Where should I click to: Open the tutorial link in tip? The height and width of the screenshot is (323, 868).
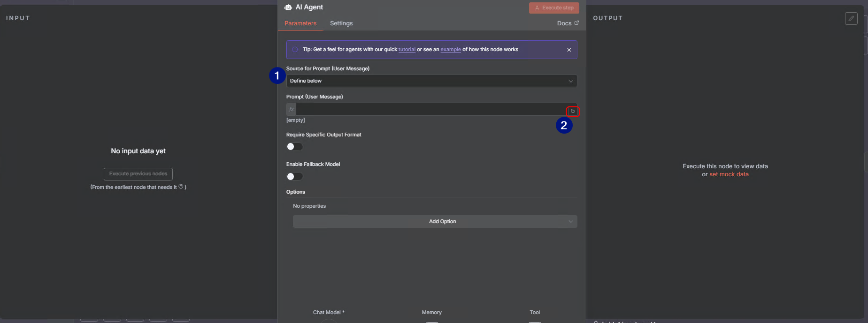407,49
